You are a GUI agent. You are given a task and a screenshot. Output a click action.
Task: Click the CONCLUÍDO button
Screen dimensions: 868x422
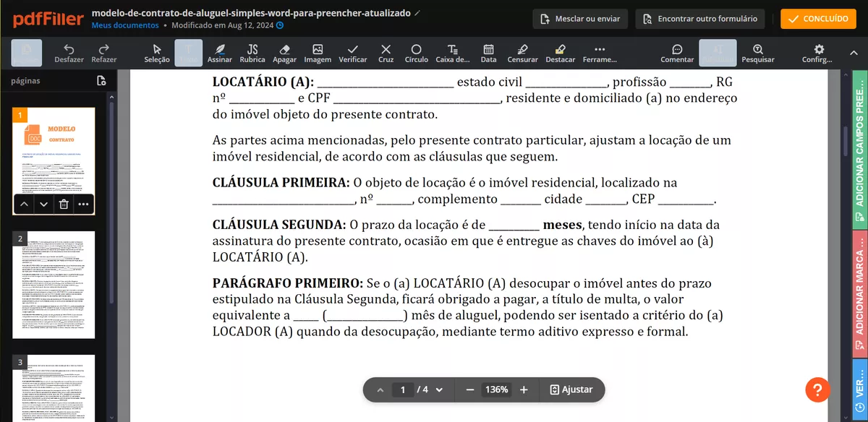click(x=817, y=19)
